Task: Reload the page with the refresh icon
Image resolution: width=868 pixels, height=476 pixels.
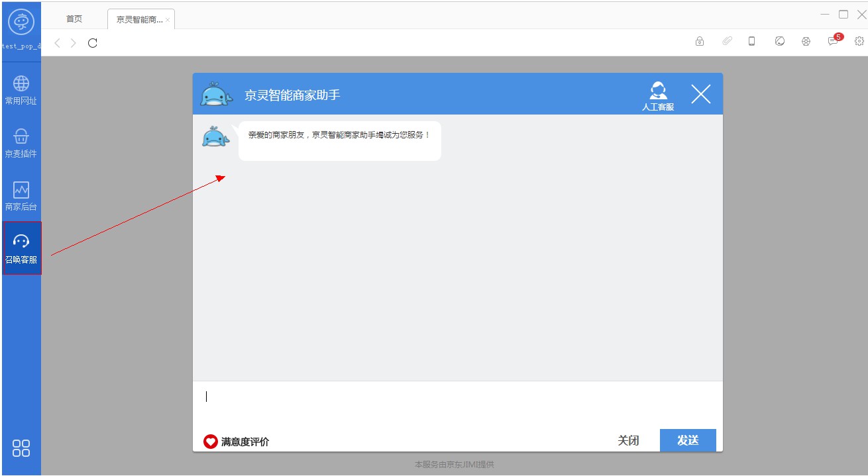Action: pyautogui.click(x=93, y=43)
